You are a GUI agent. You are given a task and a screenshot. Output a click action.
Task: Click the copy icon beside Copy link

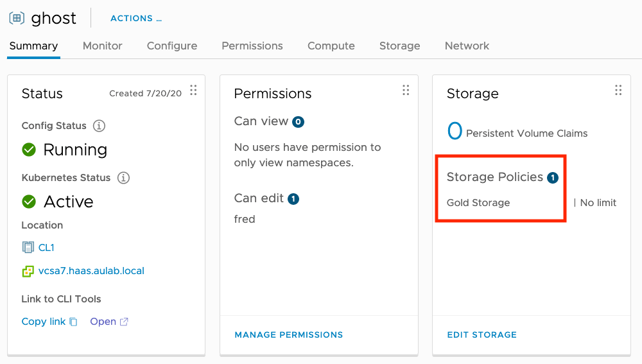point(73,322)
